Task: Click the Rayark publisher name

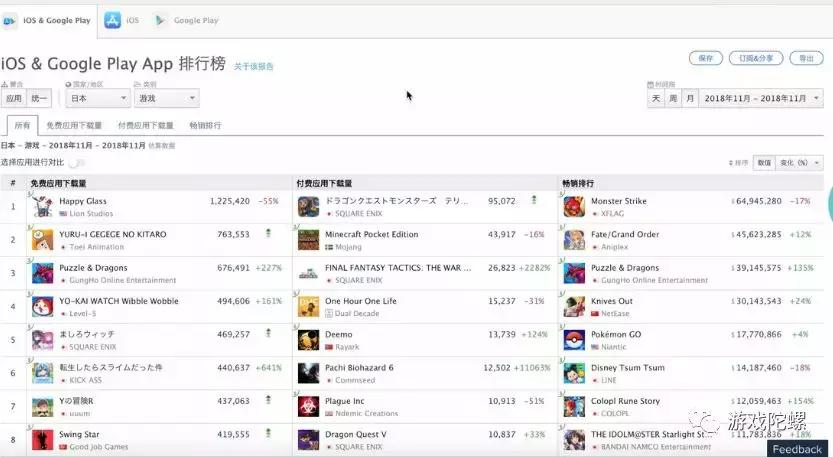Action: [347, 347]
